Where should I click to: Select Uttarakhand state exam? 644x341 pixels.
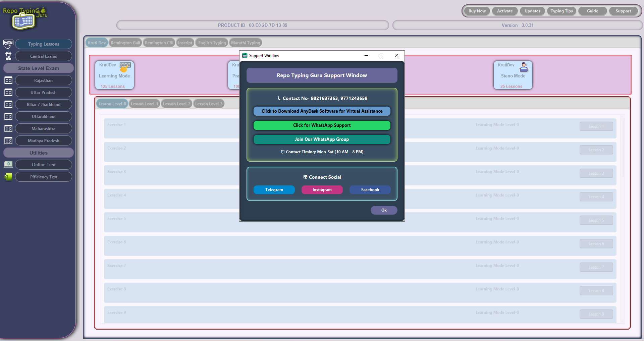pyautogui.click(x=44, y=117)
